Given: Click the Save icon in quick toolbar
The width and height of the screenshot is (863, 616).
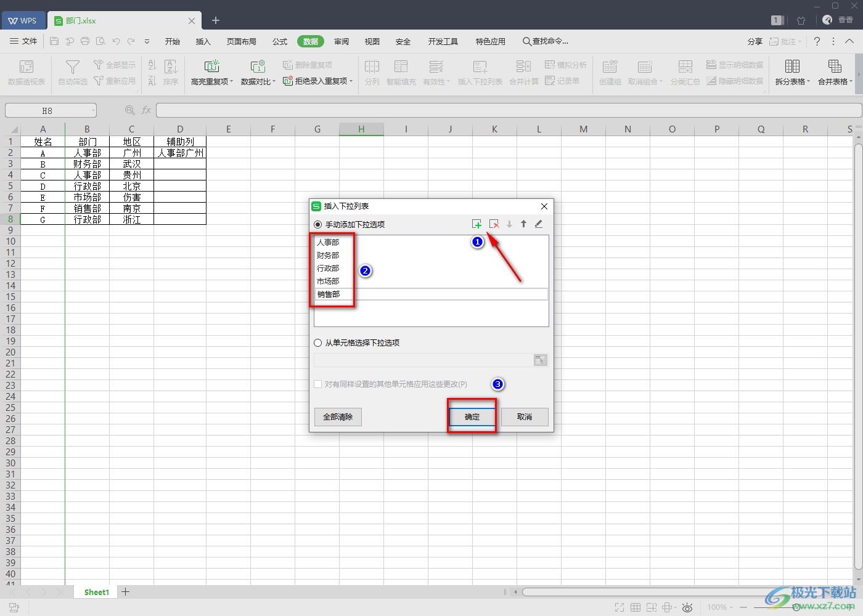Looking at the screenshot, I should point(54,41).
